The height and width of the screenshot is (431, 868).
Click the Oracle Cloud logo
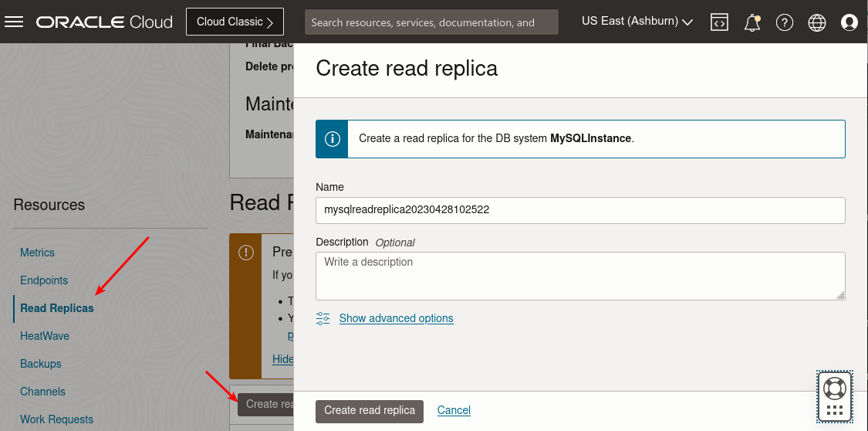[x=105, y=22]
